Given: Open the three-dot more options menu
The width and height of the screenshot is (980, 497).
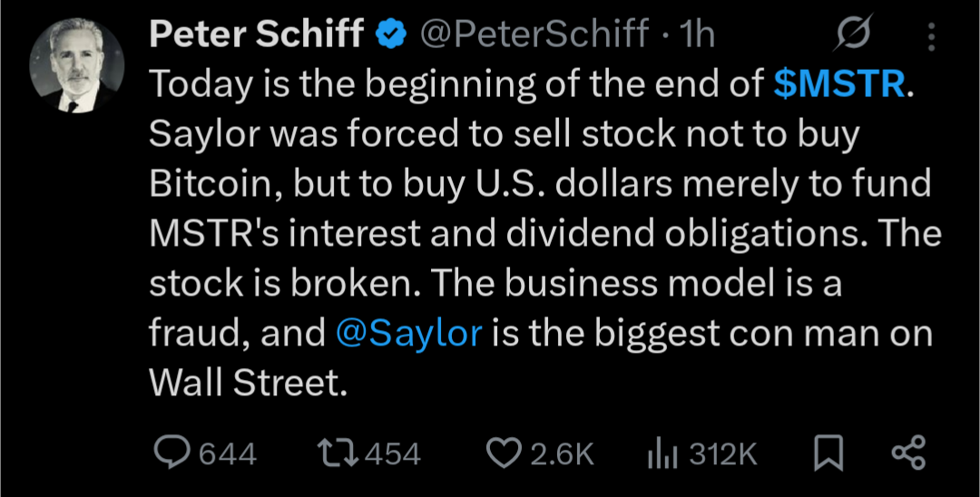Looking at the screenshot, I should [930, 36].
